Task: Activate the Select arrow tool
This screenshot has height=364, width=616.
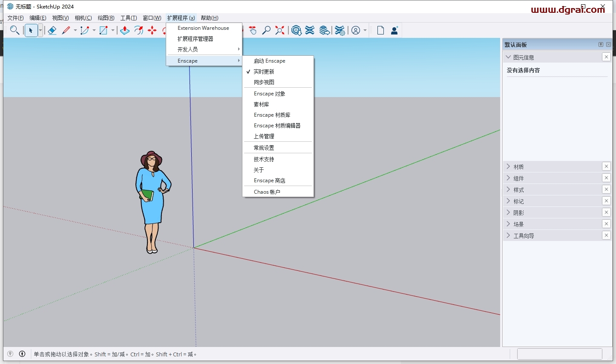Action: click(x=31, y=30)
